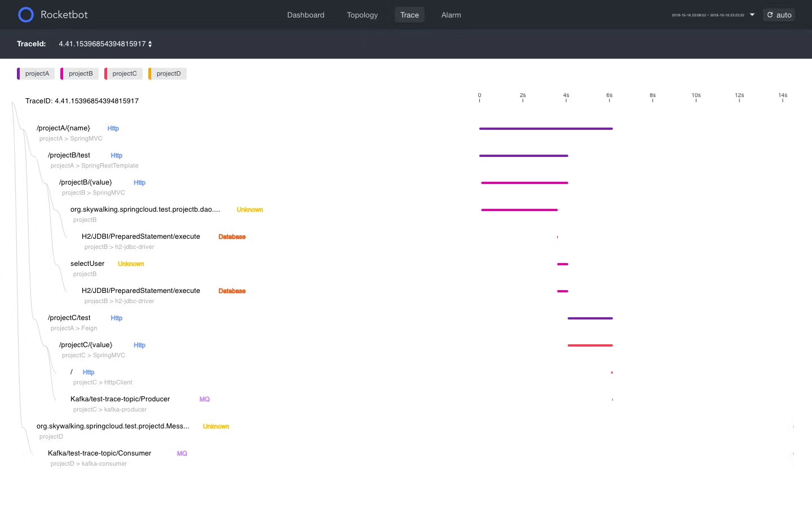Select the /projectB/test span
The height and width of the screenshot is (508, 812).
click(69, 155)
